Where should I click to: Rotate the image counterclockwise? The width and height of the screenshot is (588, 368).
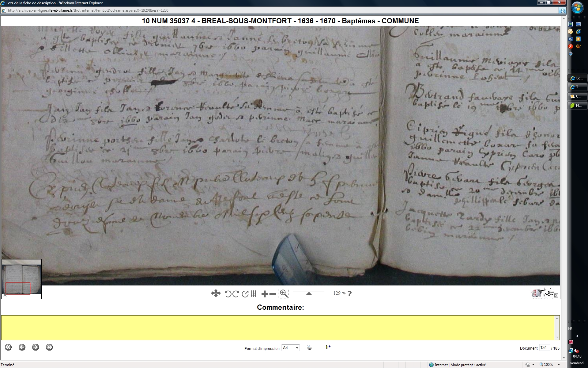tap(228, 294)
